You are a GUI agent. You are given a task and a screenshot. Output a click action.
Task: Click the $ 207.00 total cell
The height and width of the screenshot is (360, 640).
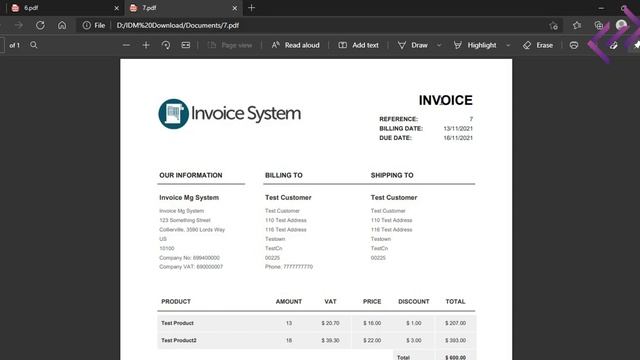pos(456,323)
